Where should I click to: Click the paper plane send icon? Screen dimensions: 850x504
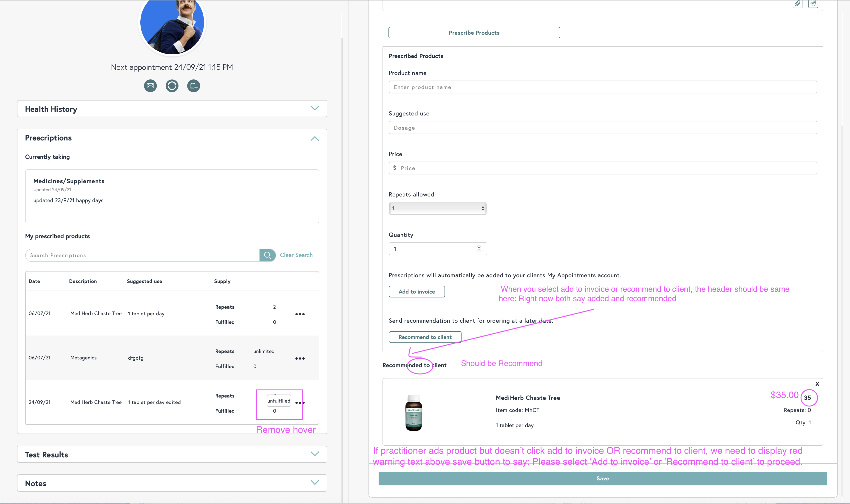[x=813, y=4]
